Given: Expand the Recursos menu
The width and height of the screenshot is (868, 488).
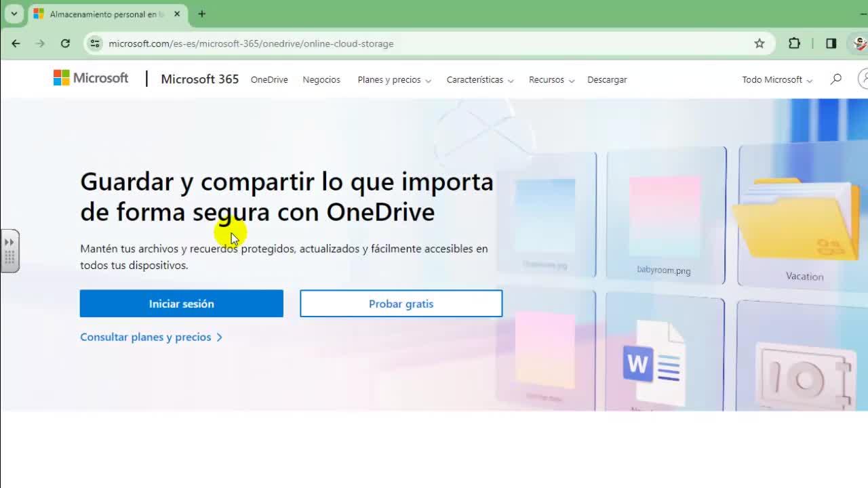Looking at the screenshot, I should click(x=551, y=80).
